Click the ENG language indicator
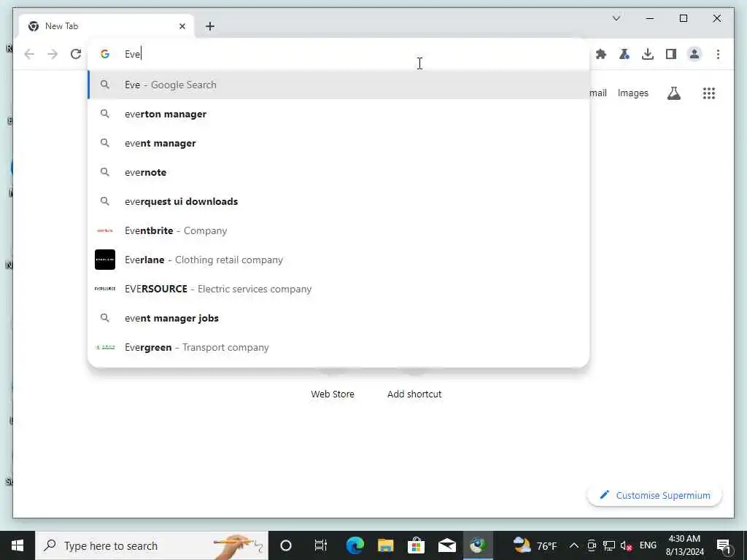The width and height of the screenshot is (747, 560). [648, 545]
